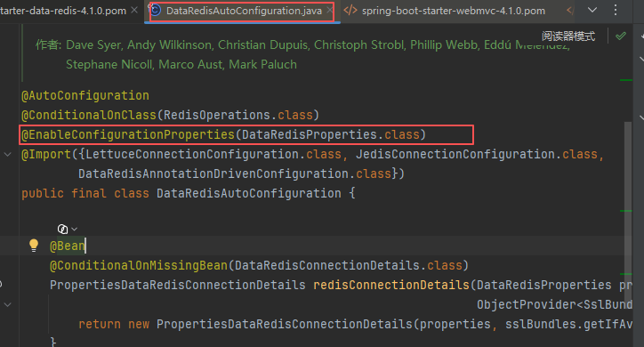Click LettuceConnectionConfiguration class reference

coord(192,155)
